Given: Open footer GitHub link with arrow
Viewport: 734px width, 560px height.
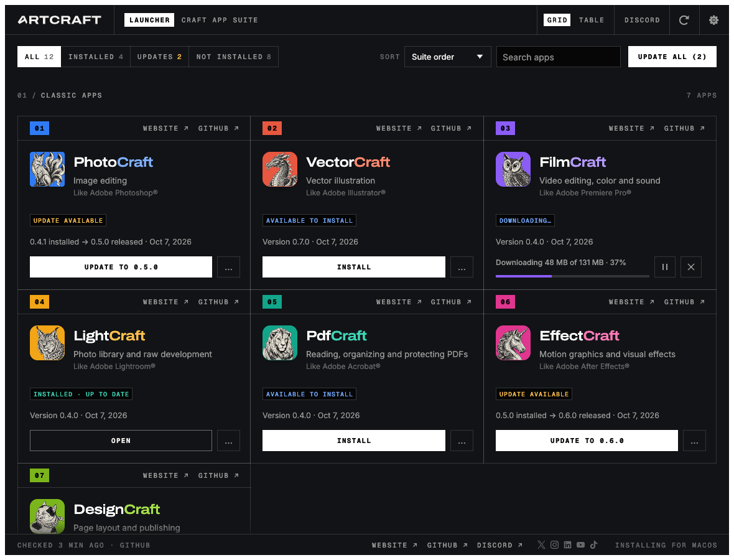Looking at the screenshot, I should pyautogui.click(x=447, y=545).
